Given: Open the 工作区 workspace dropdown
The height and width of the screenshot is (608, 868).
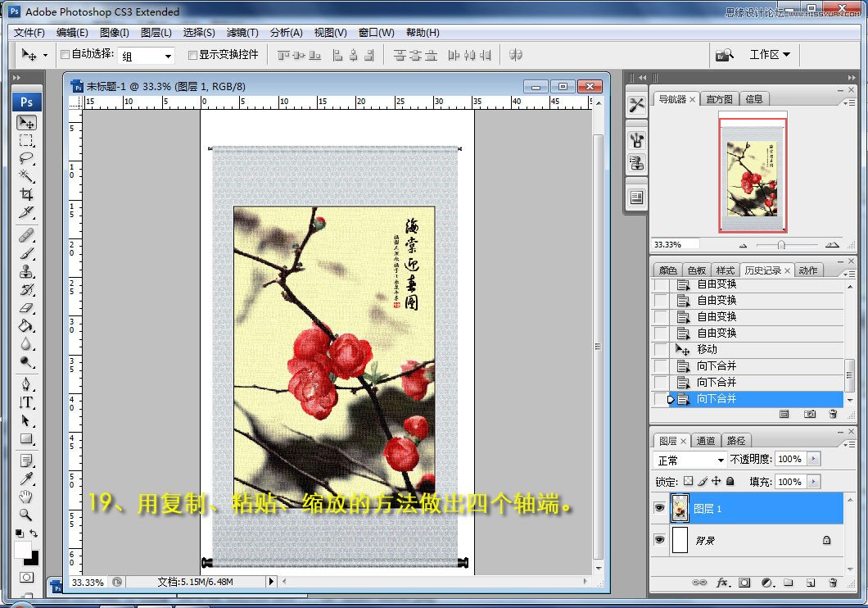Looking at the screenshot, I should point(770,54).
